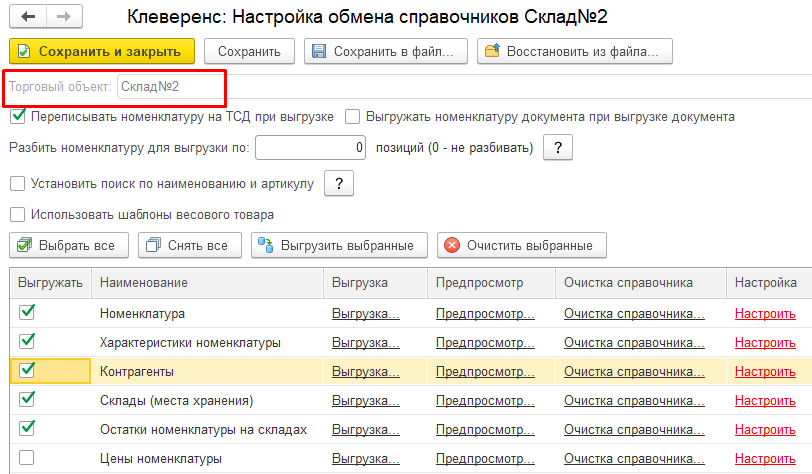Open Очистка справочника for Цены номенклатуры
Screen dimensions: 812x474
[x=634, y=459]
